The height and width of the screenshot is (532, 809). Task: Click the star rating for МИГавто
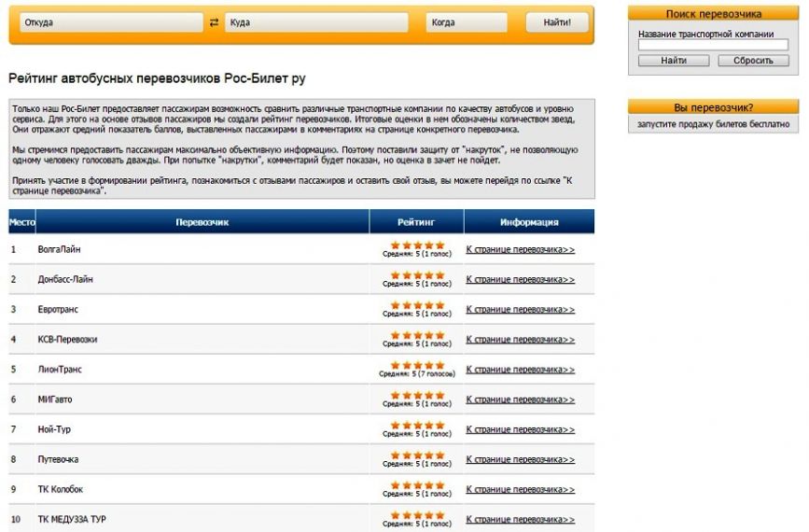(417, 395)
